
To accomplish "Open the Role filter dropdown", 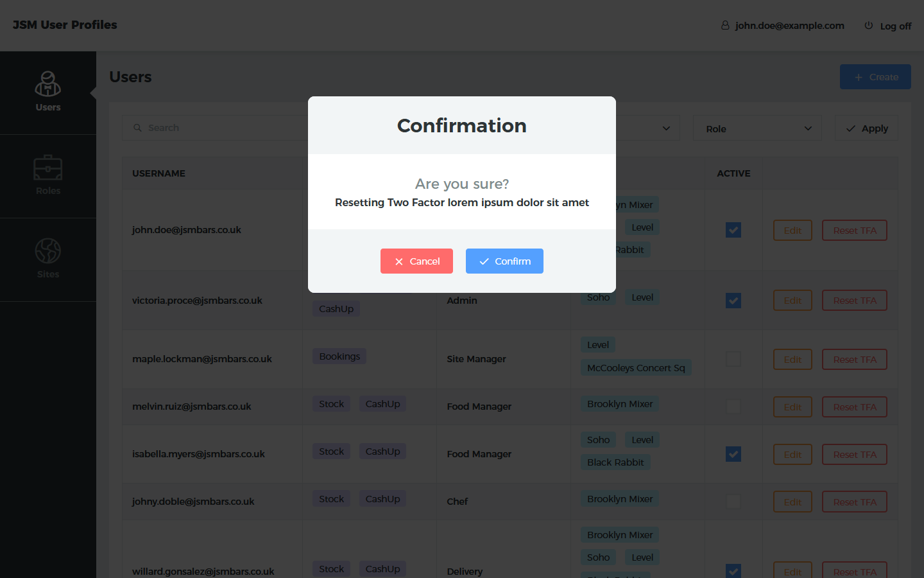I will point(757,128).
